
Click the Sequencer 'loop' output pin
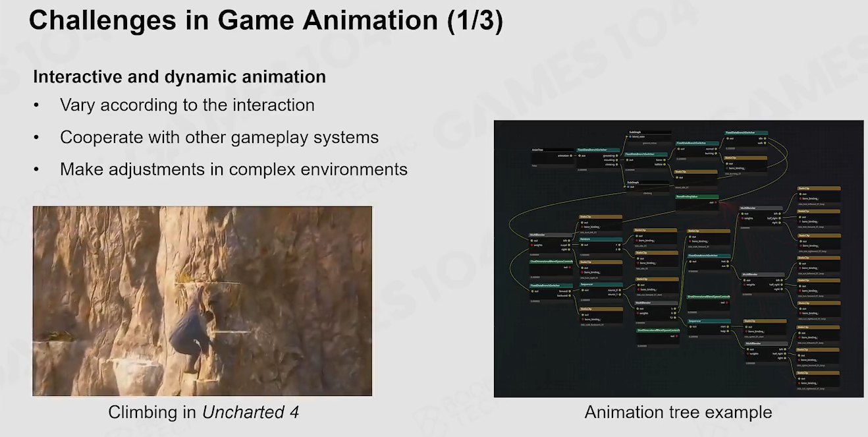pos(728,331)
